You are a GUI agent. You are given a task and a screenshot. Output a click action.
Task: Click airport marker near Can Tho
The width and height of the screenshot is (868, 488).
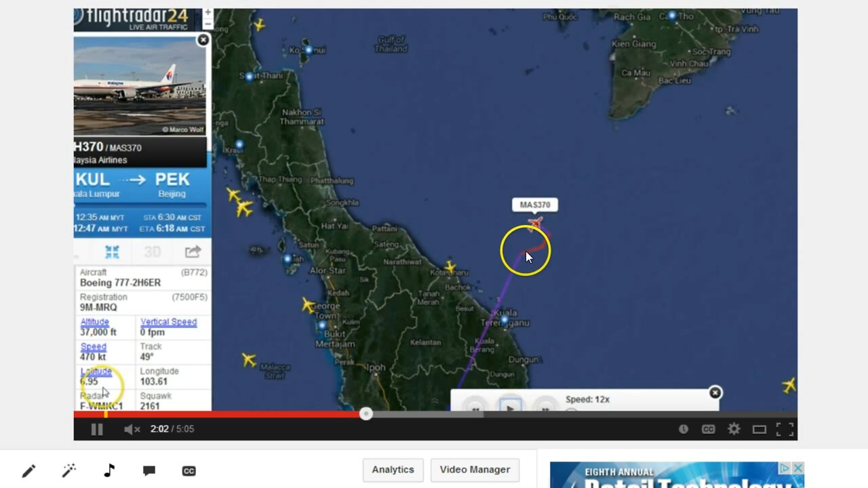tap(672, 16)
